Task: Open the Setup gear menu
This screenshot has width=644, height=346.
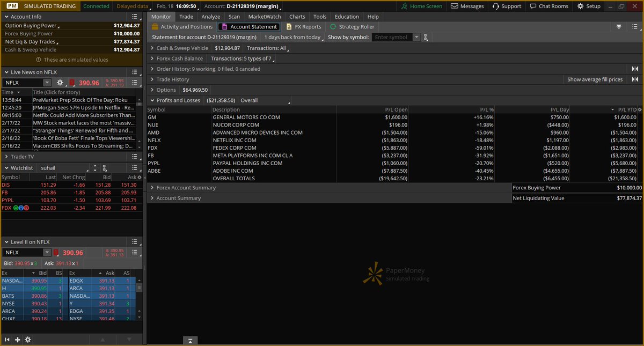Action: coord(589,6)
